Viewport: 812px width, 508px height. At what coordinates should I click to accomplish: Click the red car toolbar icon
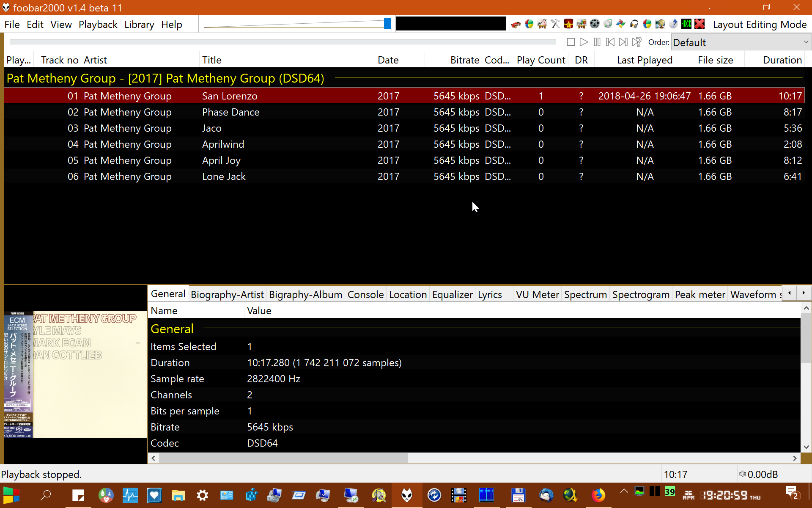tap(516, 24)
